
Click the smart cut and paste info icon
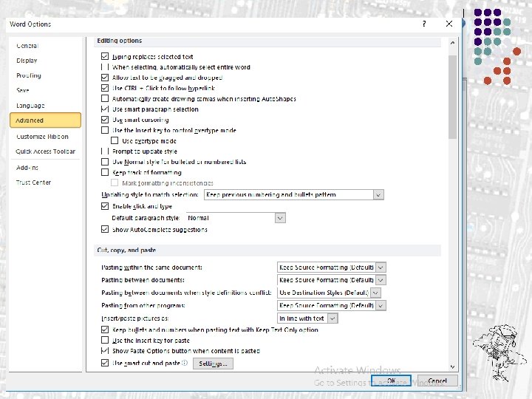click(x=185, y=363)
